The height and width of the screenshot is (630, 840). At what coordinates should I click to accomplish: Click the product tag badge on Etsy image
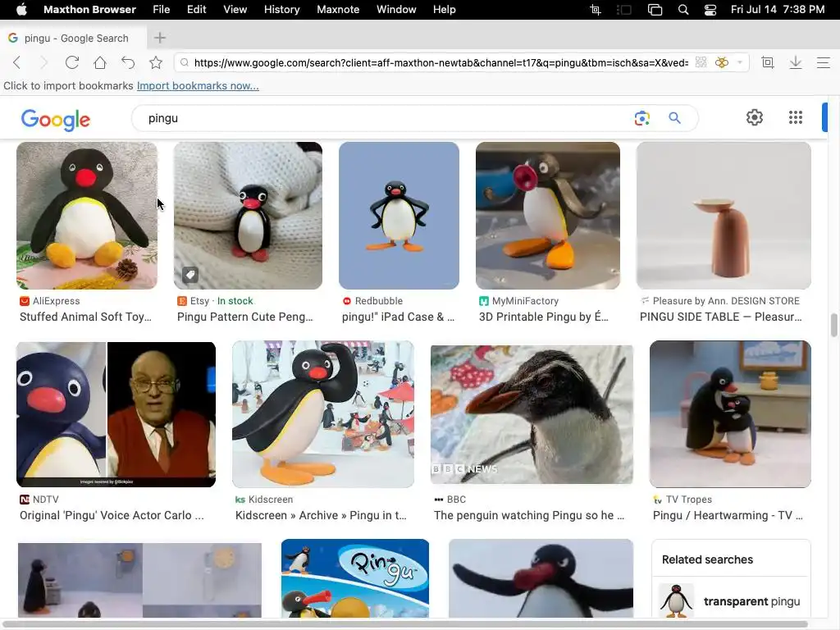[x=189, y=275]
